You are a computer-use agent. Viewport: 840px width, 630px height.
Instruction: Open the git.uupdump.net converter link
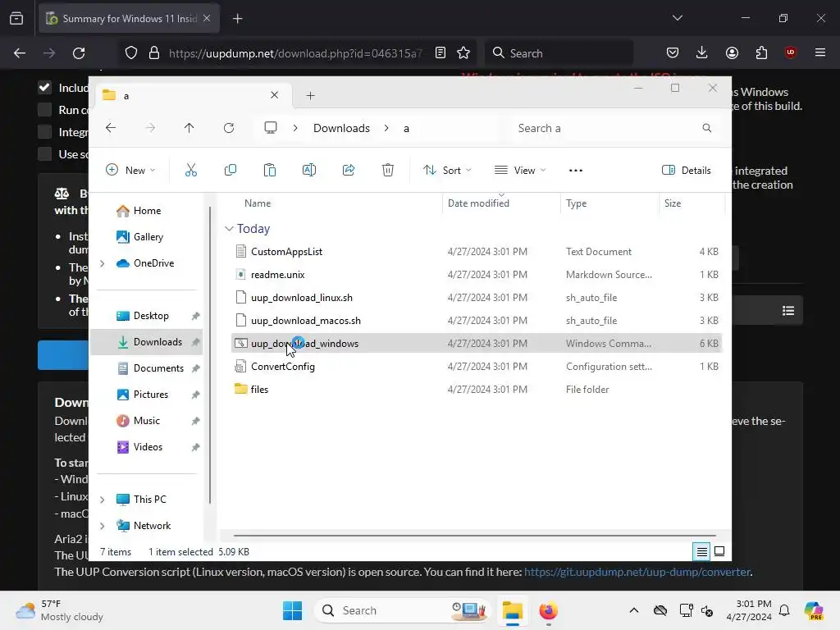pyautogui.click(x=637, y=572)
